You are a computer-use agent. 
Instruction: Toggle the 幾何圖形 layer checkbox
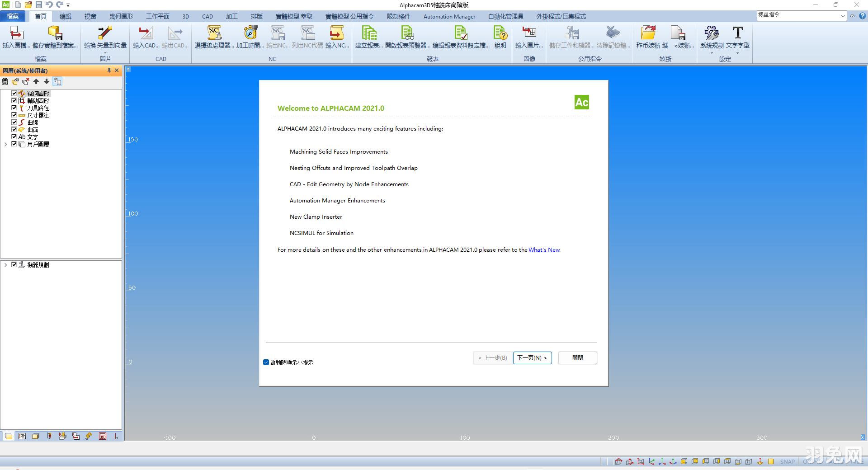coord(14,94)
